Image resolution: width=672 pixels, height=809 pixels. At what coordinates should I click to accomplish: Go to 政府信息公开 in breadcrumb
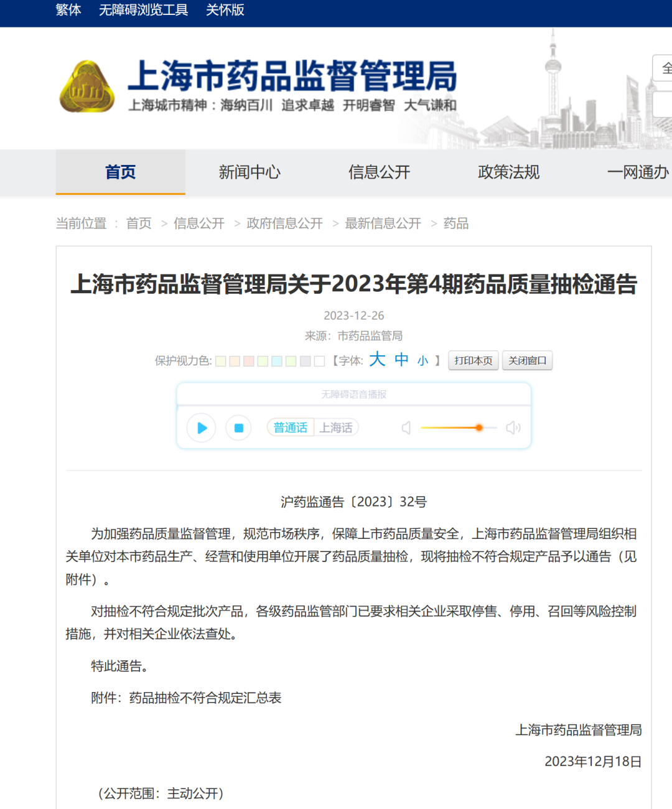click(x=285, y=223)
